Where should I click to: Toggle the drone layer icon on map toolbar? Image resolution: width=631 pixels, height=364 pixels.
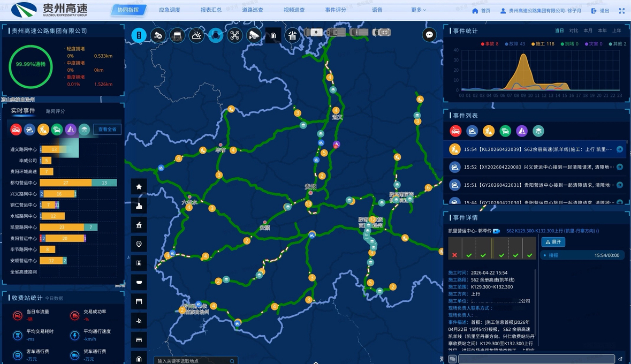pos(234,35)
